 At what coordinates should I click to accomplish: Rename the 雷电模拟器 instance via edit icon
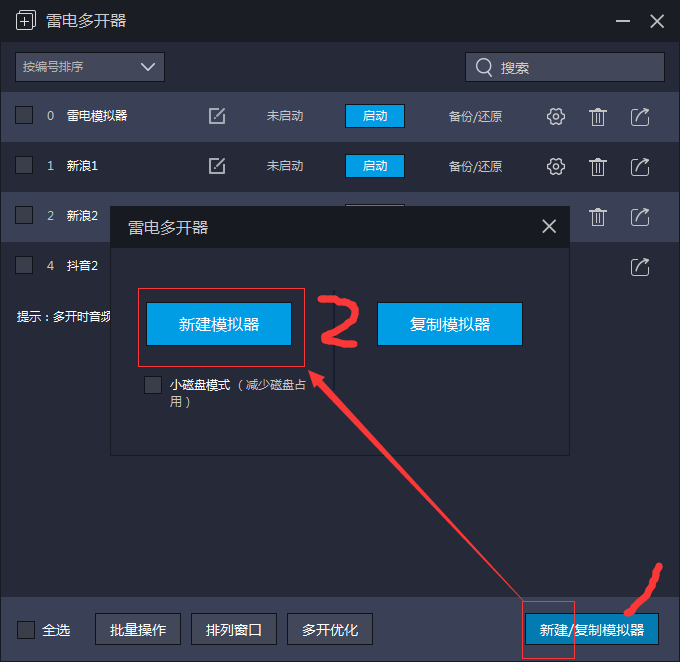217,116
